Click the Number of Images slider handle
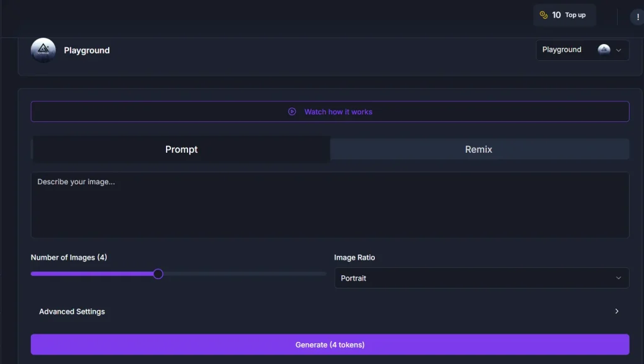Image resolution: width=644 pixels, height=364 pixels. (x=158, y=273)
